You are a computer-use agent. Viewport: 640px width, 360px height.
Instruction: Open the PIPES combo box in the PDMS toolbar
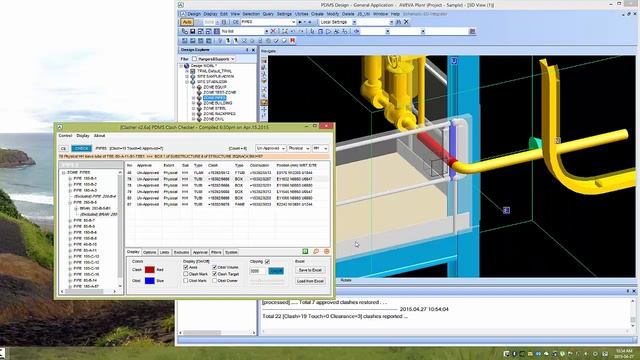(x=268, y=22)
